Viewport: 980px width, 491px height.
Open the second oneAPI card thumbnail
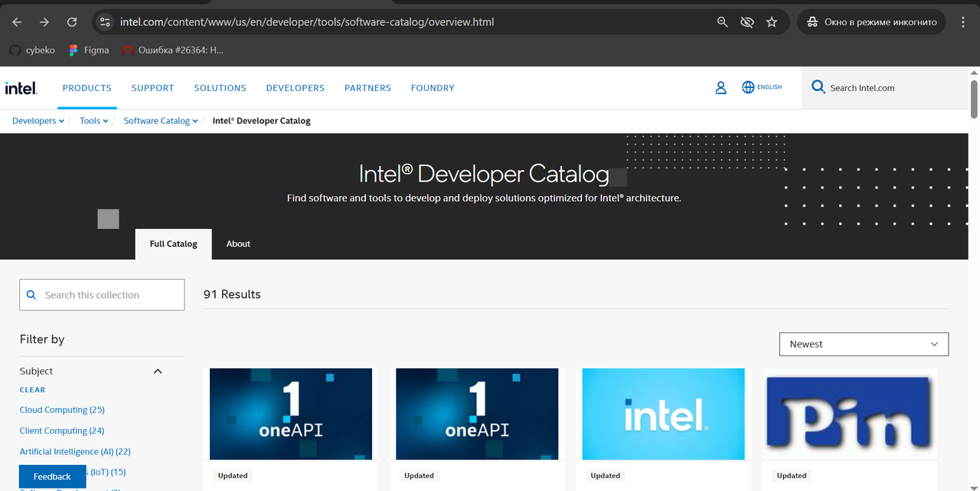477,414
